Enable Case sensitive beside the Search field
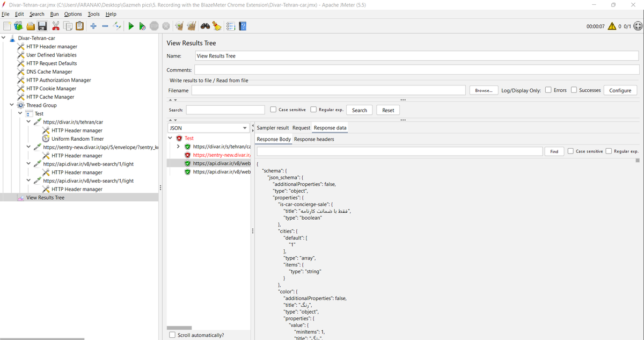The height and width of the screenshot is (340, 644). (274, 110)
